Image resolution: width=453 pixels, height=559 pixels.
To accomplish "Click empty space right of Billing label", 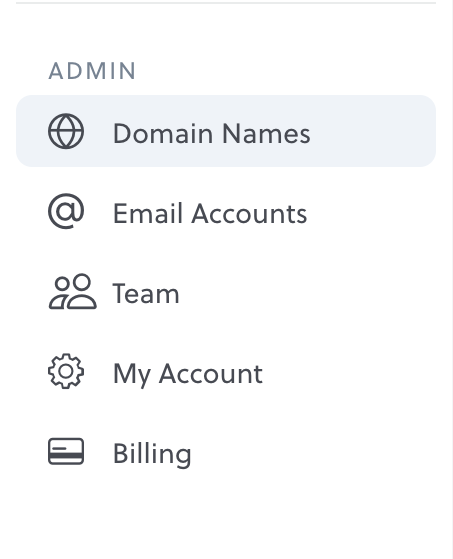I will [314, 453].
